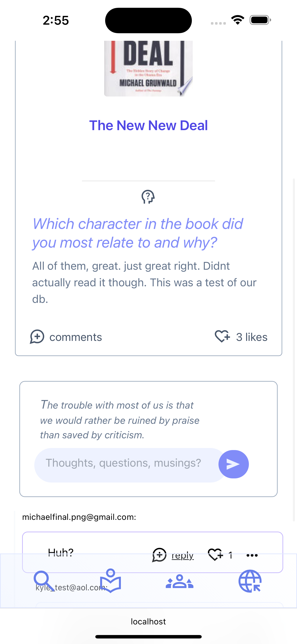This screenshot has height=644, width=297.
Task: Like the 'Huh?' comment with heart icon
Action: [215, 555]
